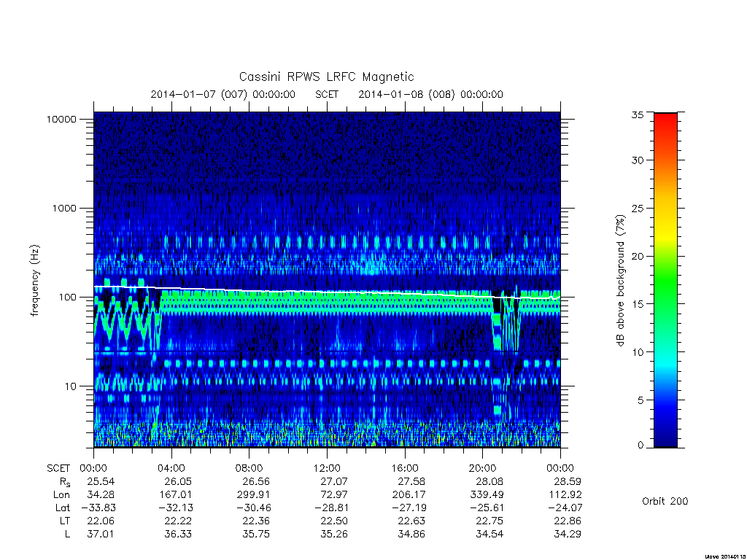Click the 'frequency (Hz)' axis label
The height and width of the screenshot is (560, 747).
click(x=34, y=281)
